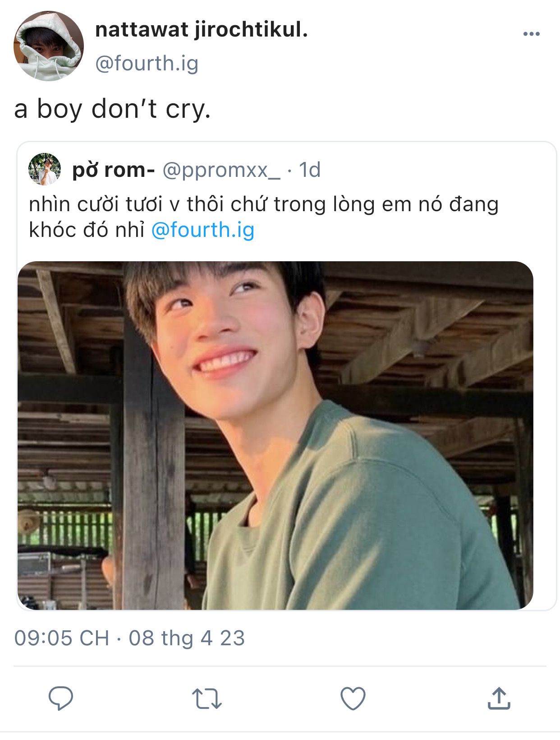Tap pờ rom-'s small round avatar

pyautogui.click(x=45, y=169)
